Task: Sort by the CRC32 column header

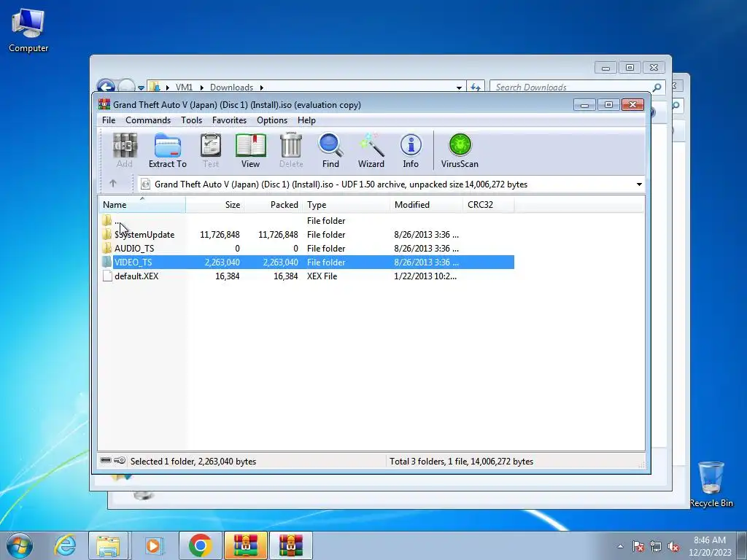Action: tap(488, 205)
